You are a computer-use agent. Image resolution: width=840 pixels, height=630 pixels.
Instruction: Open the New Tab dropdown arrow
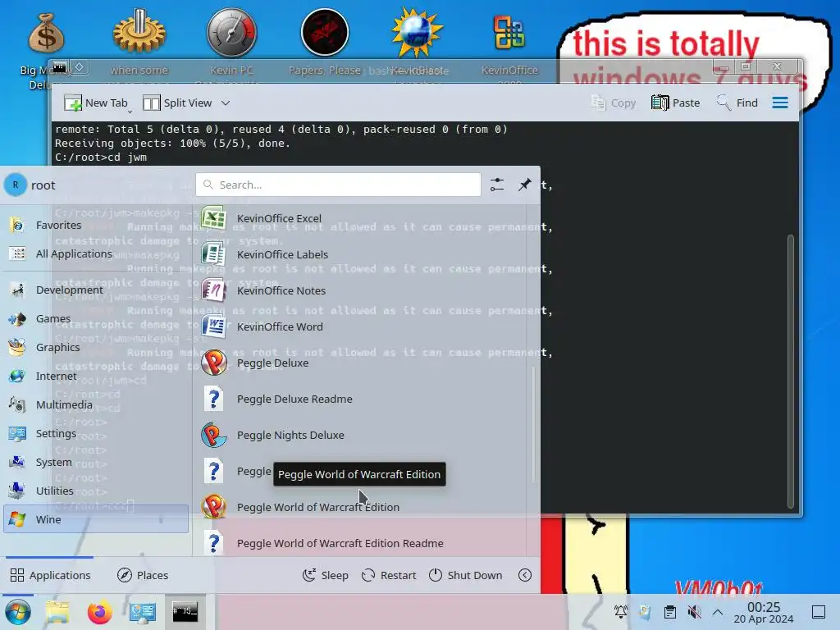coord(130,112)
